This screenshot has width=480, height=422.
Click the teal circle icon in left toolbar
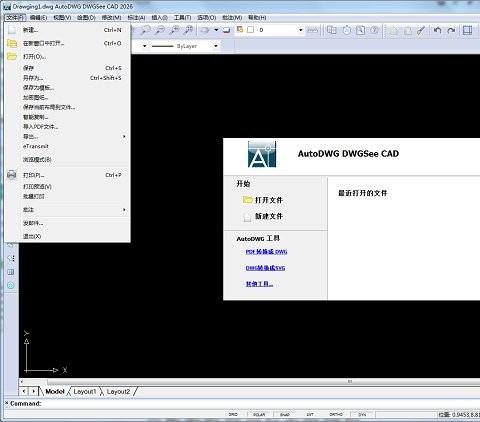(11, 286)
